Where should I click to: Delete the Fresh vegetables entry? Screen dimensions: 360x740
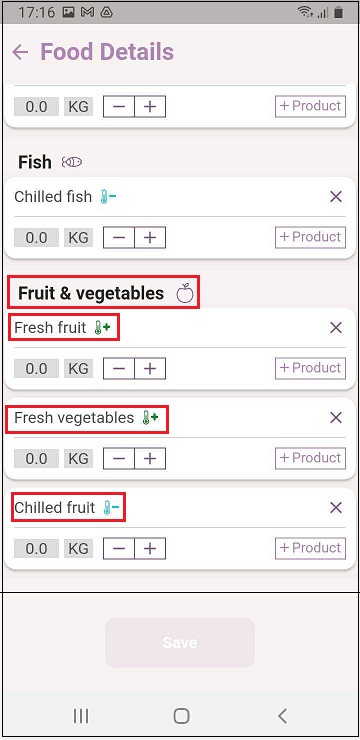pyautogui.click(x=336, y=418)
